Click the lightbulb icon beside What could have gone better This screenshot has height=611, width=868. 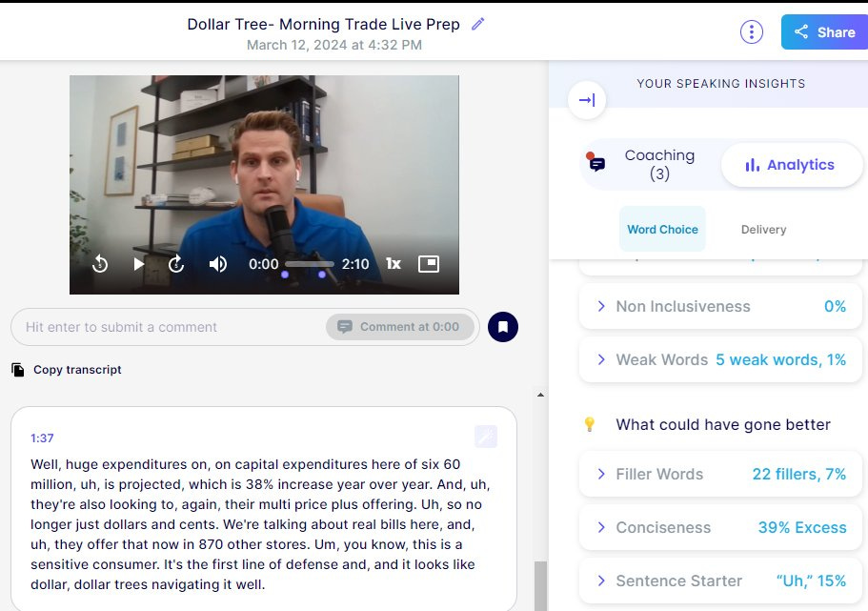pos(590,425)
